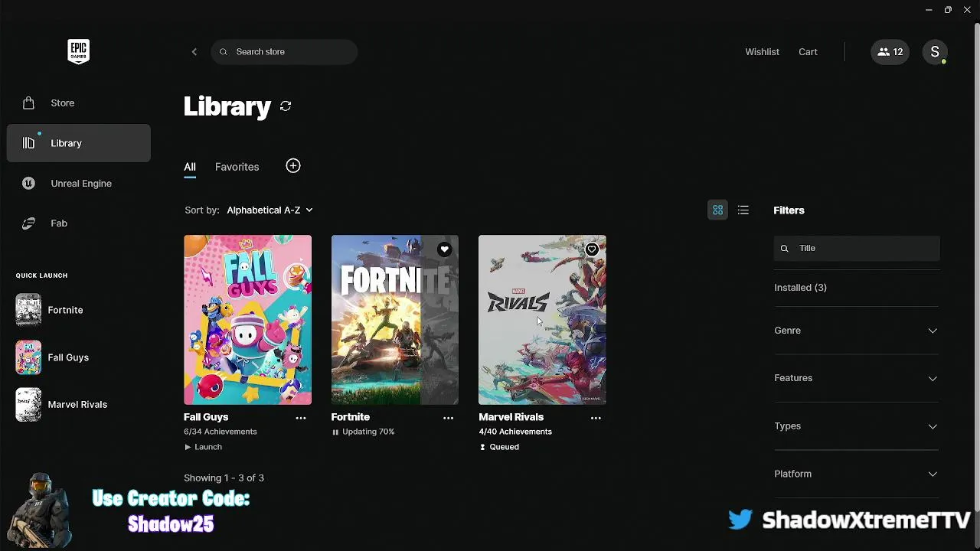Image resolution: width=980 pixels, height=551 pixels.
Task: Open the S profile avatar menu
Action: click(x=935, y=52)
